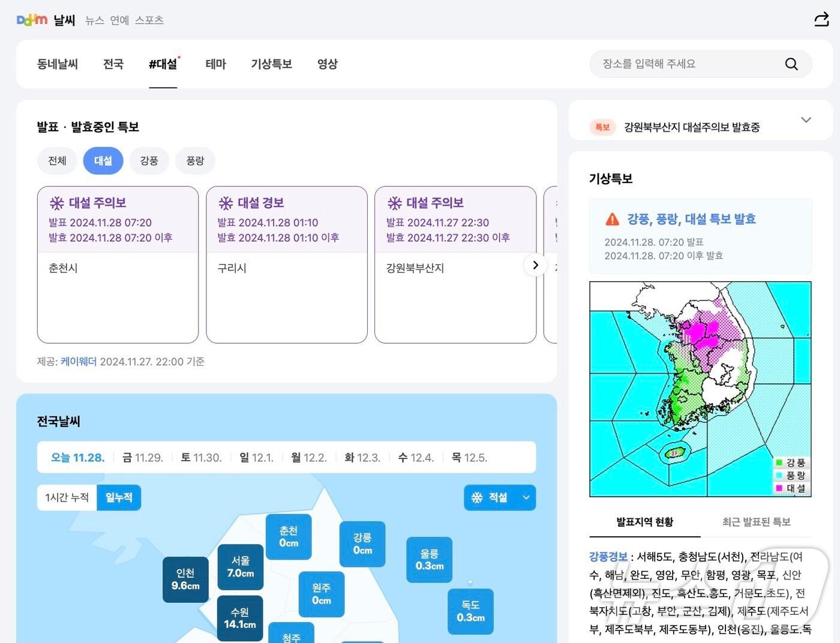Select the 전체 filter chip
Viewport: 840px width, 643px height.
tap(57, 160)
